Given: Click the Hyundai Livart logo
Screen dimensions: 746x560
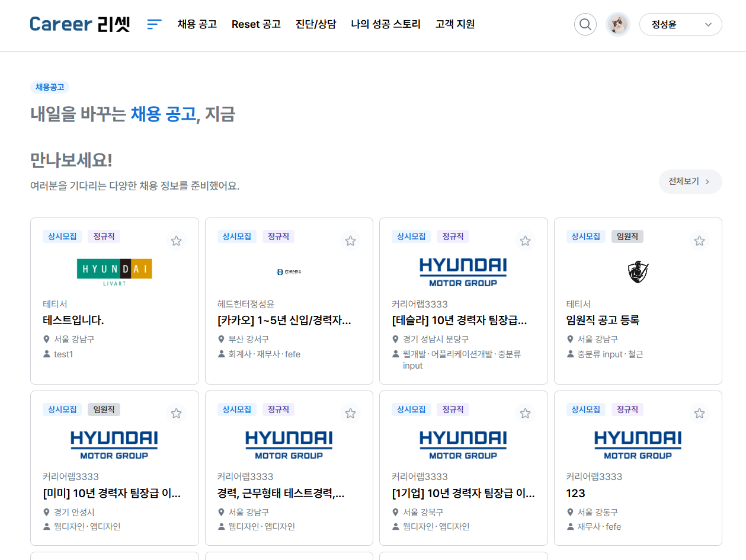Looking at the screenshot, I should click(114, 272).
